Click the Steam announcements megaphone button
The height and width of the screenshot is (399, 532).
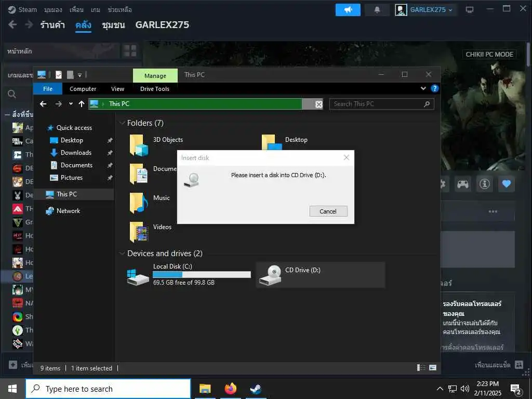[x=348, y=10]
